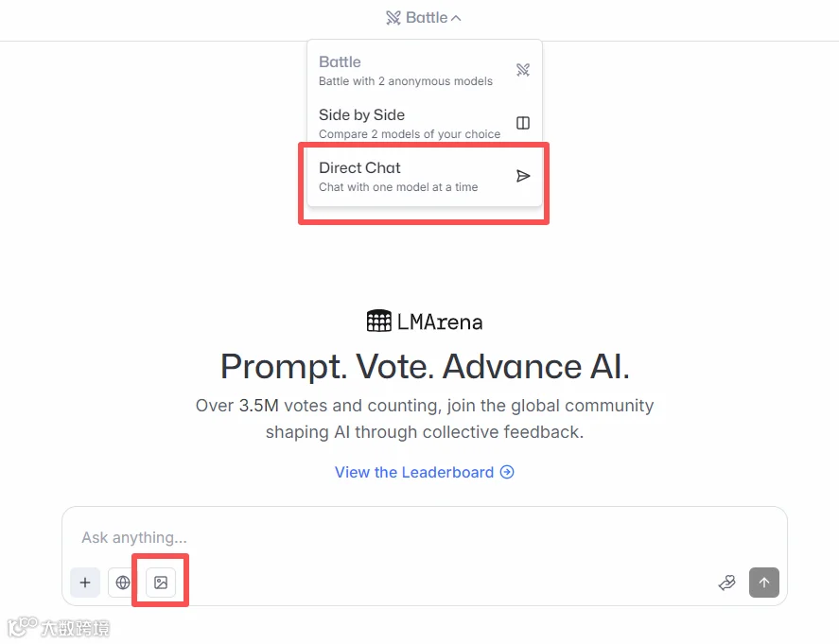Click swords icon beside Battle option
The height and width of the screenshot is (644, 839).
pos(523,70)
